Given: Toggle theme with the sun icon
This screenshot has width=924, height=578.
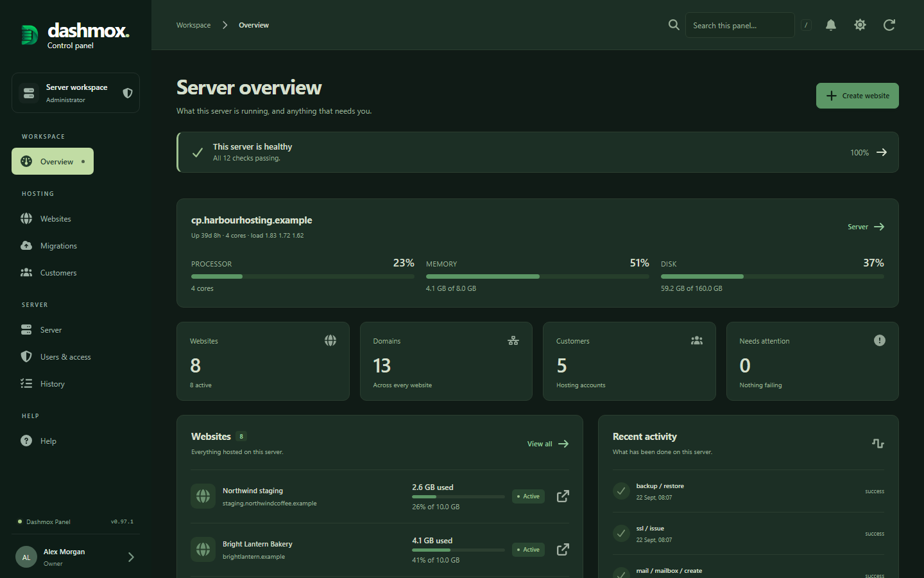Looking at the screenshot, I should pos(860,25).
